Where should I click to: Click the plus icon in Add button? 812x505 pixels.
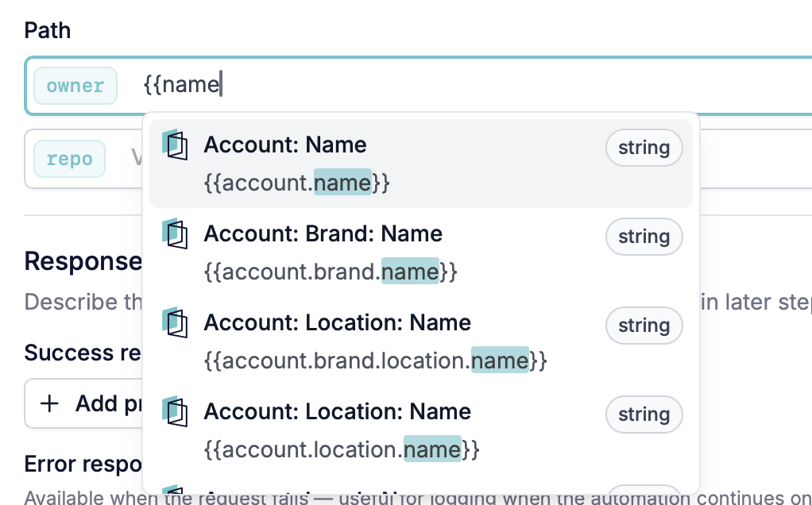pos(50,403)
